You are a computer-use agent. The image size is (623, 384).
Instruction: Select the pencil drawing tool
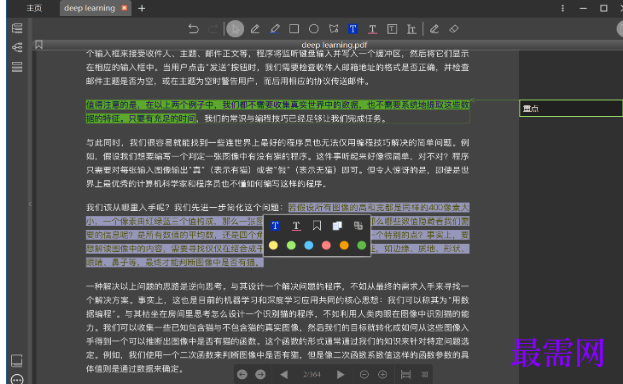(255, 29)
